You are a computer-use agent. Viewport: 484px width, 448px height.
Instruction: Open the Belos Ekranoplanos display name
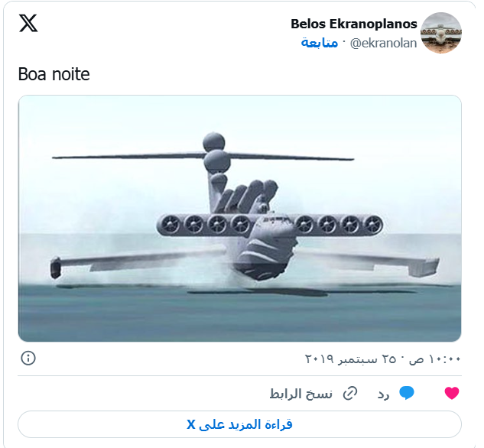pos(354,24)
